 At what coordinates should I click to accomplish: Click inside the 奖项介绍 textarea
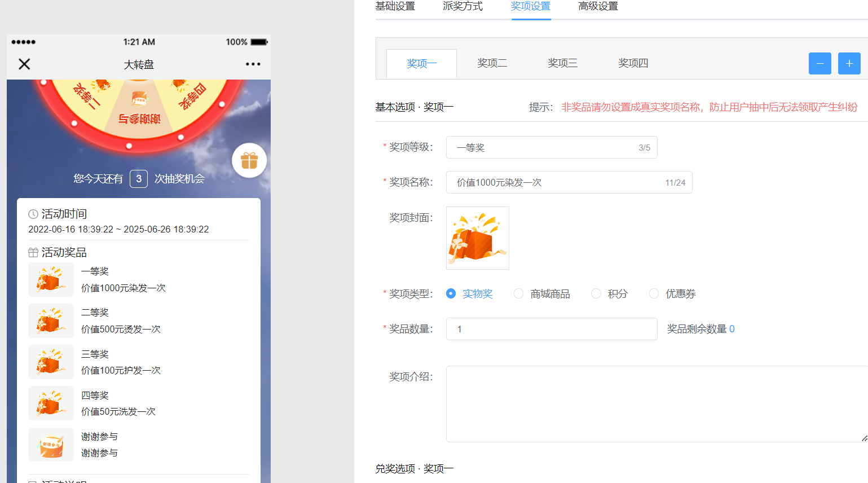point(657,404)
